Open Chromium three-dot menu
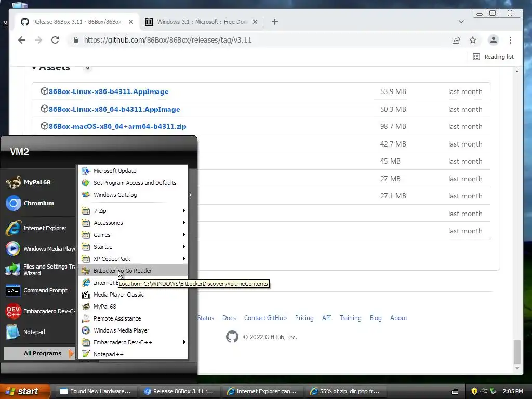 pos(510,40)
